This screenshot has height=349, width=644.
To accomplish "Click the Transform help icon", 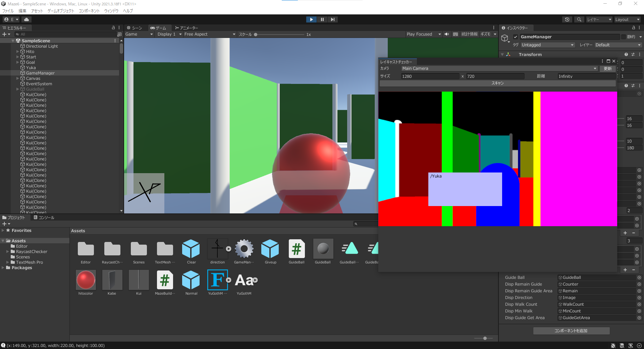I will [626, 54].
